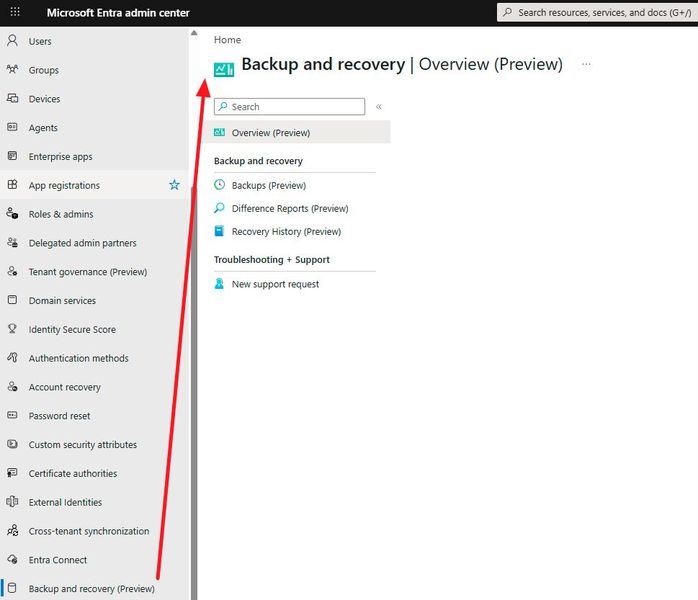The width and height of the screenshot is (698, 600).
Task: Click the top Search resources, services box
Action: coord(597,12)
